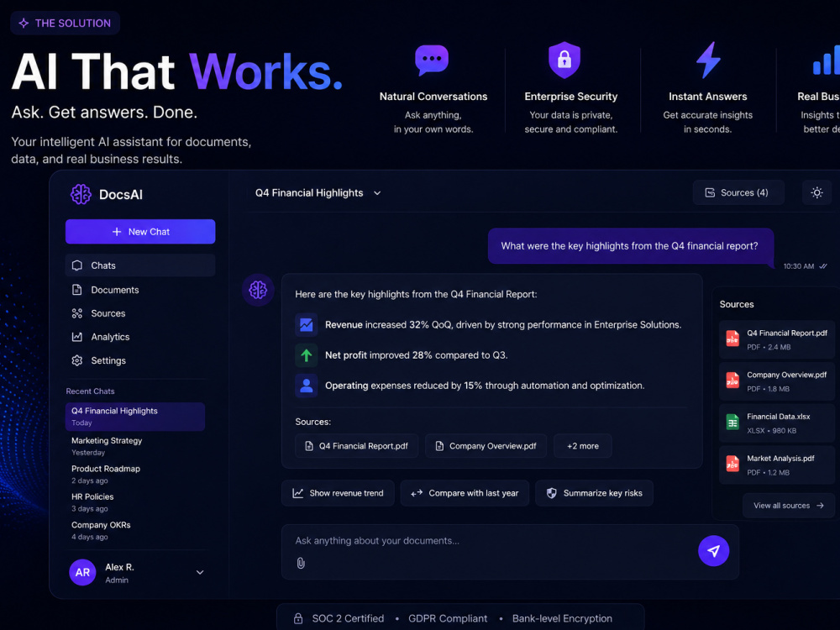Screen dimensions: 840x630
Task: Click the PDF icon of Company Overview.pdf
Action: pos(732,381)
